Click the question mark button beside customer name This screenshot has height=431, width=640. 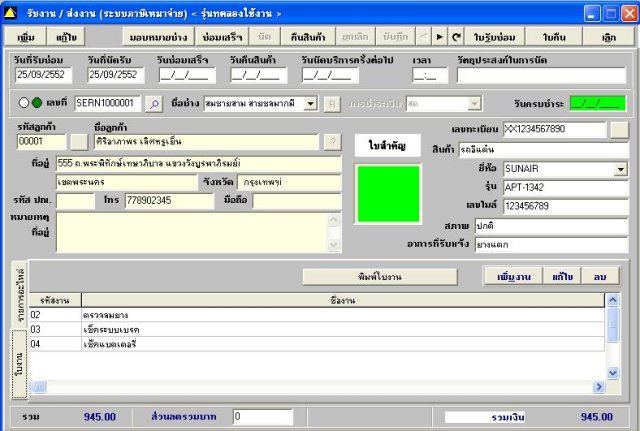coord(333,142)
